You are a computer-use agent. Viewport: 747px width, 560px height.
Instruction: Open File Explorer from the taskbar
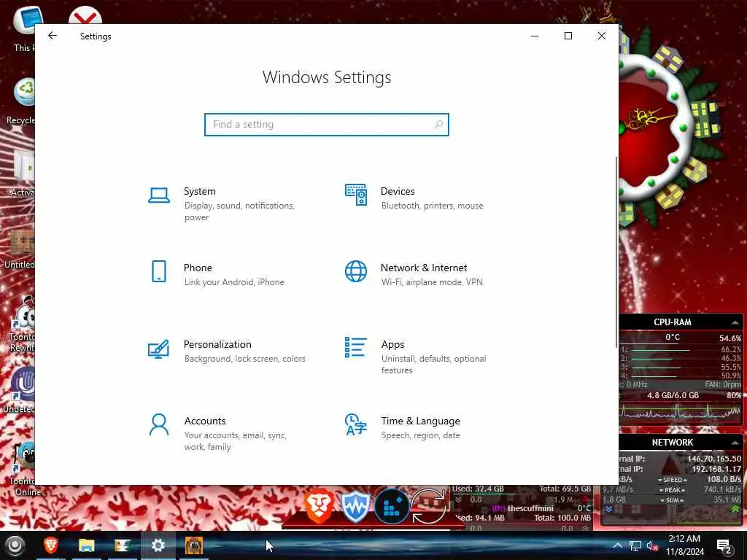[x=86, y=545]
